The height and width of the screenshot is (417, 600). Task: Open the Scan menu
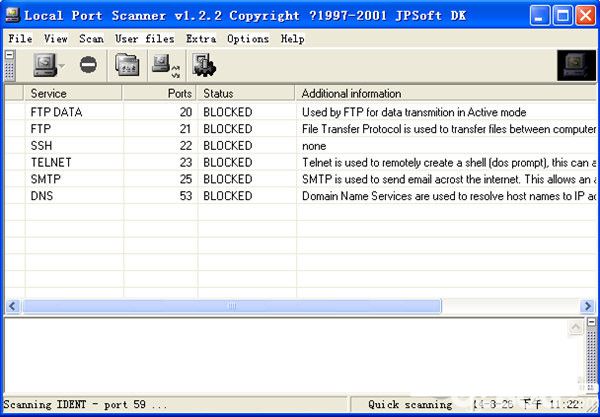[x=91, y=39]
